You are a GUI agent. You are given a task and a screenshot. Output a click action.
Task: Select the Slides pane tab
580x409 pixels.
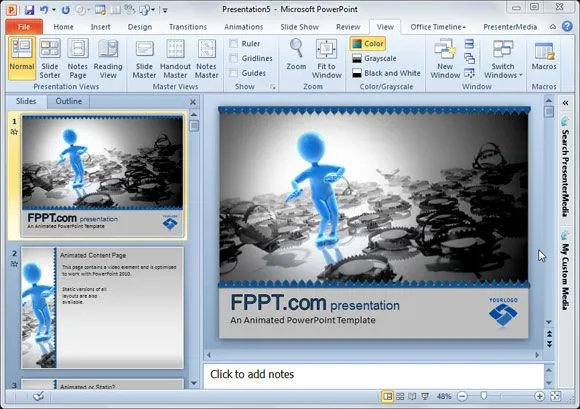26,101
